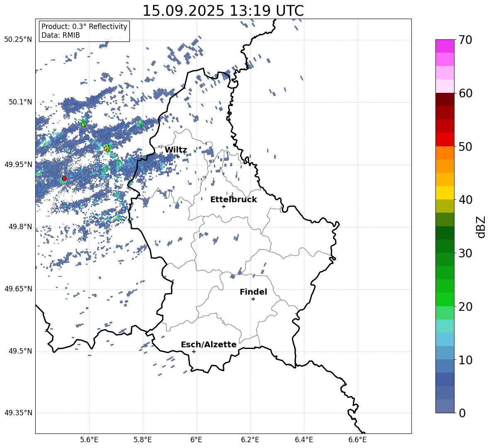
Task: Click the 50.1°N latitude tick label
Action: (20, 102)
